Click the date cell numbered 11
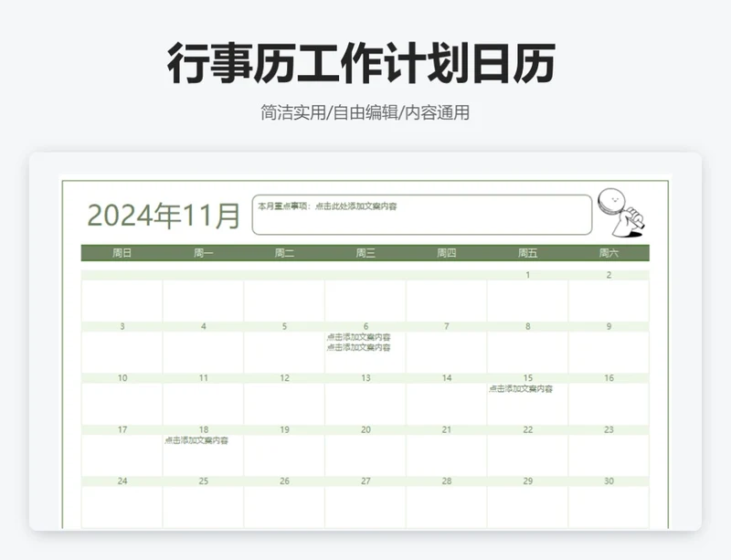Image resolution: width=731 pixels, height=560 pixels. [x=203, y=378]
